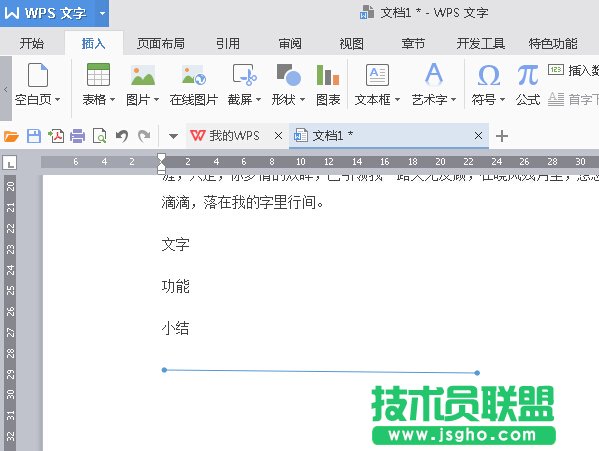Select the line's right end handle
Viewport: 599px width, 451px height.
[477, 373]
